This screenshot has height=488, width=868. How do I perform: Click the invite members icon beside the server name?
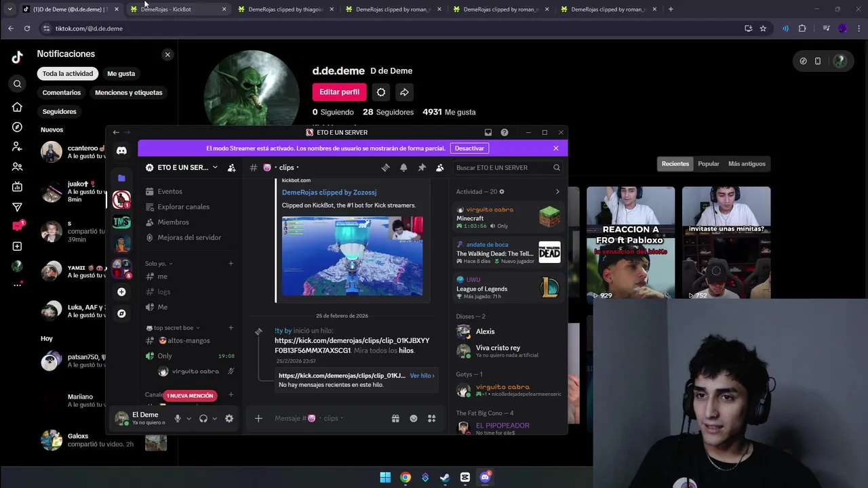click(x=231, y=167)
